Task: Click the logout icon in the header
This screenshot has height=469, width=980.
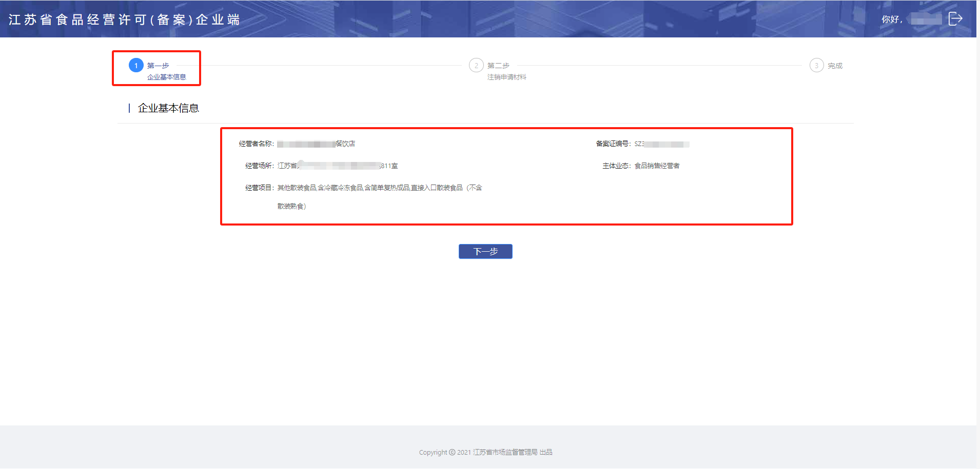Action: (955, 19)
